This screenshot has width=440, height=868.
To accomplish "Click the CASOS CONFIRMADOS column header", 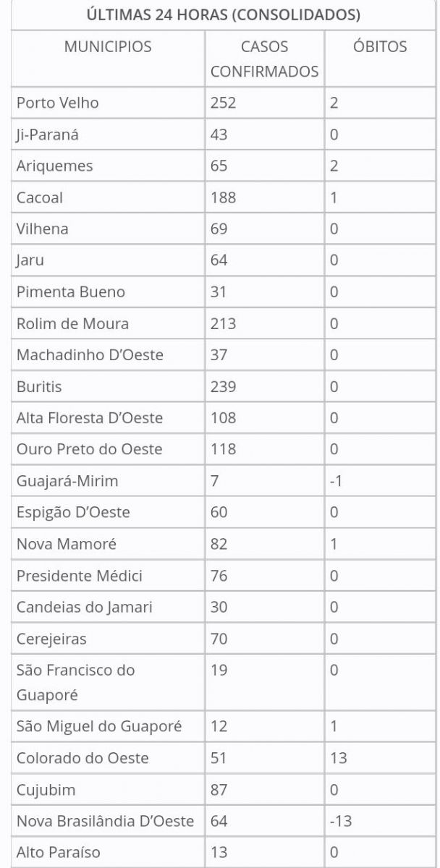I will click(x=264, y=59).
